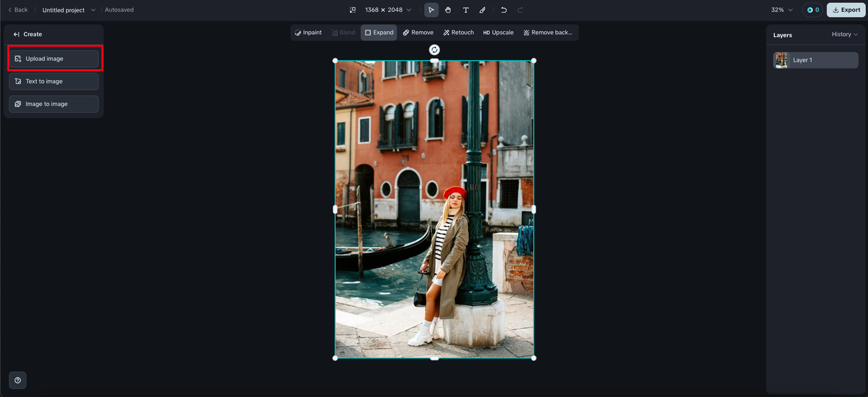Select the Expand tool
868x397 pixels.
coord(379,33)
